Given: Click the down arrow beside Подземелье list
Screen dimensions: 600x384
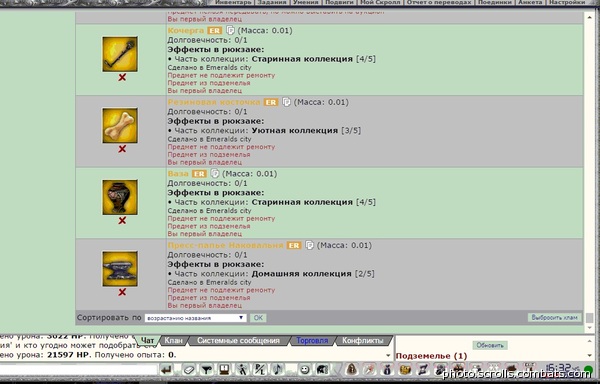Looking at the screenshot, I should click(x=590, y=356).
